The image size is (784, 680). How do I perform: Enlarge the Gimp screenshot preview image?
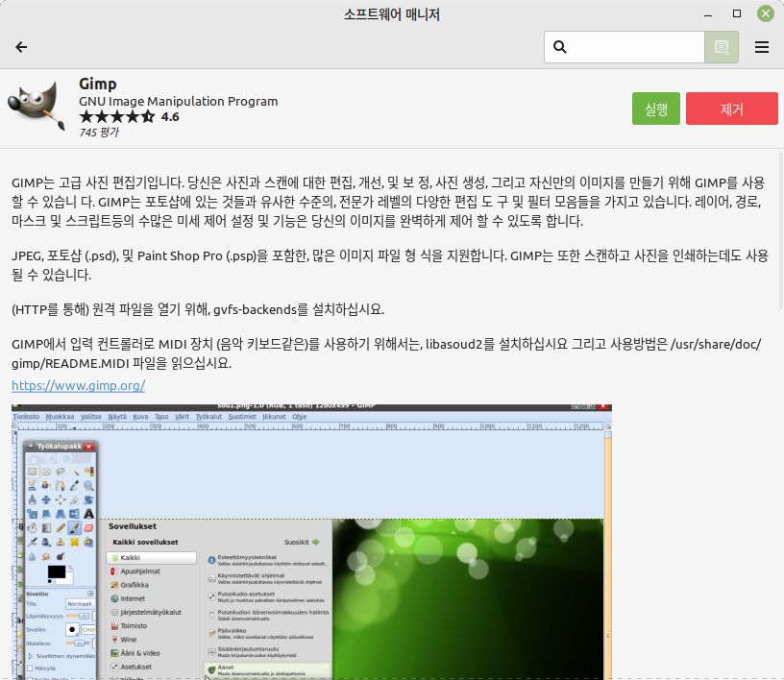point(311,542)
